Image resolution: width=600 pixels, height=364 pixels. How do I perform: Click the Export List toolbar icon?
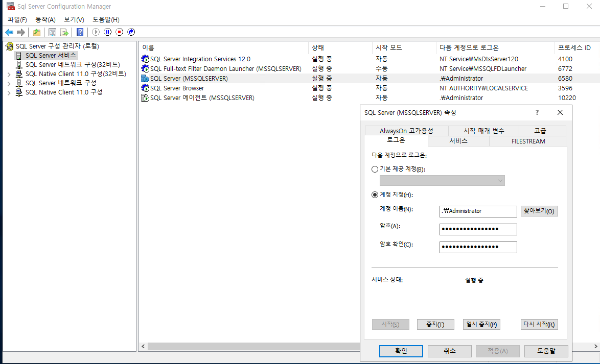64,32
